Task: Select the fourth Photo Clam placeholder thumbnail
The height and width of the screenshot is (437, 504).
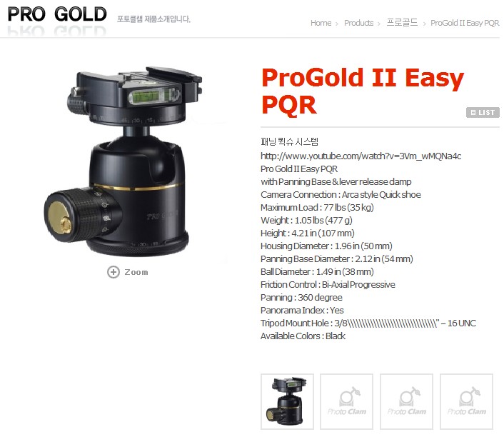Action: 466,401
